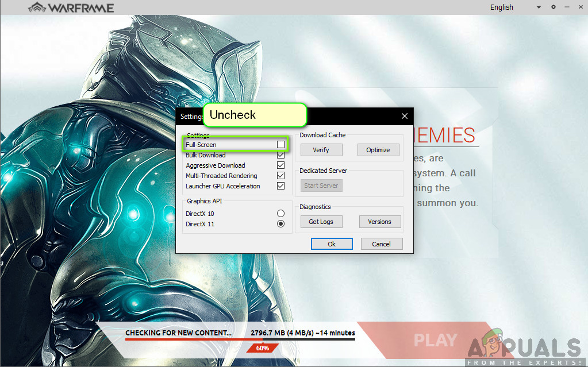Close the Settings dialog with the X
The height and width of the screenshot is (367, 588).
click(x=404, y=115)
